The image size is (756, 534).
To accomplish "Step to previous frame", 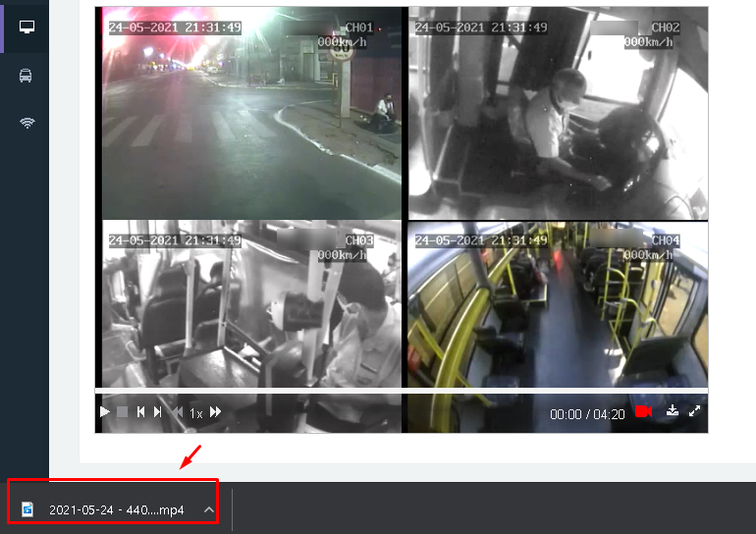I will 140,412.
